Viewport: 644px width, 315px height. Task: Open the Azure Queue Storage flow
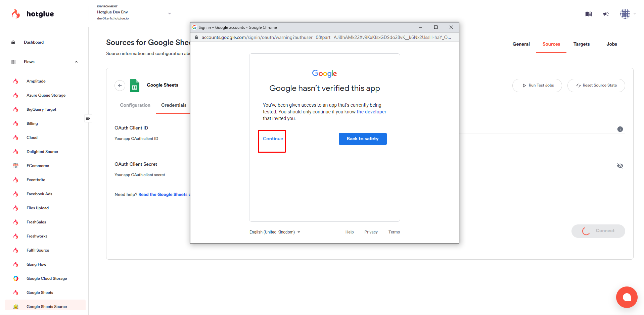point(46,95)
